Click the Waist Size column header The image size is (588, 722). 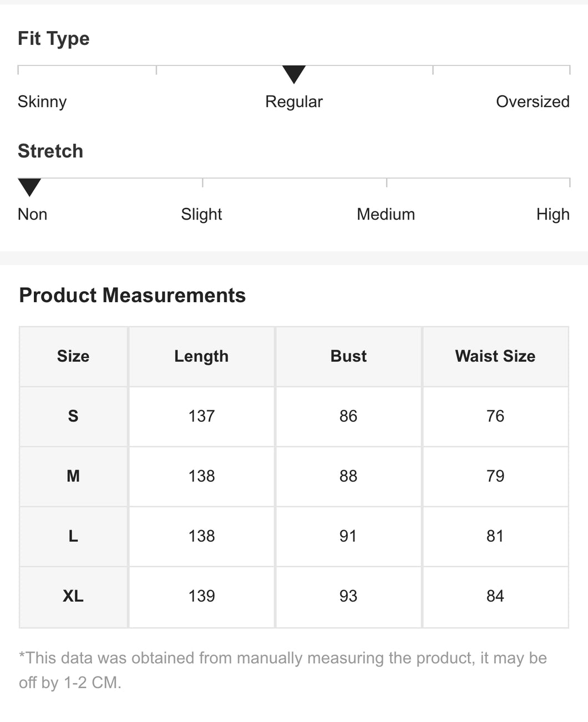[x=495, y=356]
